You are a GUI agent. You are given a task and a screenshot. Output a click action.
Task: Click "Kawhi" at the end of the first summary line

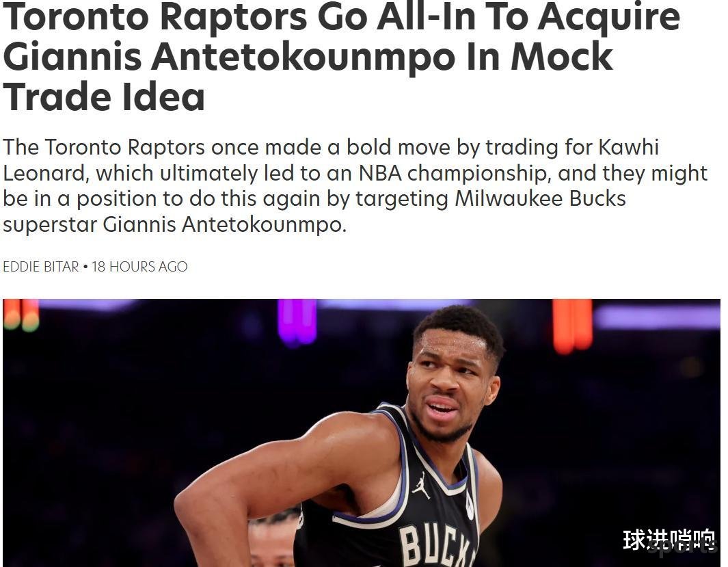tap(629, 148)
